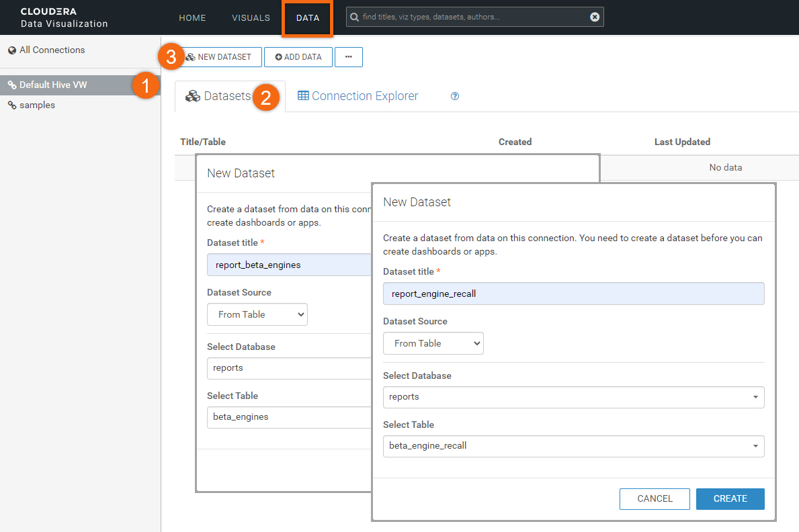Open the beta_engines table field in back dialog
The image size is (799, 532).
point(289,417)
